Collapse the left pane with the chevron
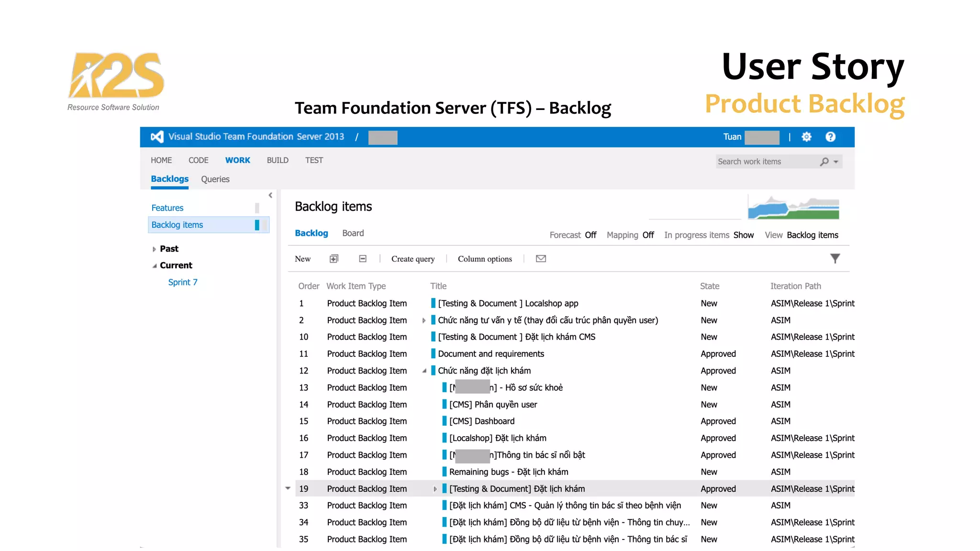Viewport: 980px width, 551px height. 270,195
